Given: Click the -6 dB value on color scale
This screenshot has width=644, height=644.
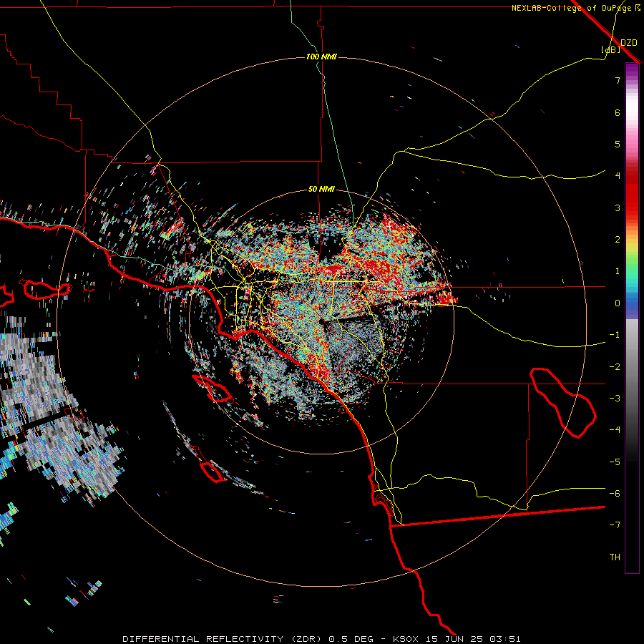Looking at the screenshot, I should point(615,494).
